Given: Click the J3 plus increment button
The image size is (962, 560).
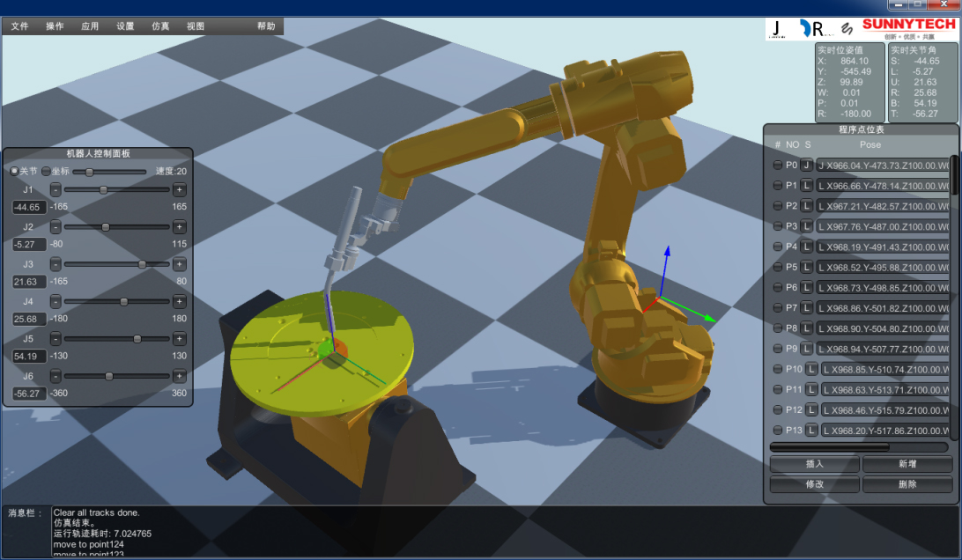Looking at the screenshot, I should click(180, 264).
